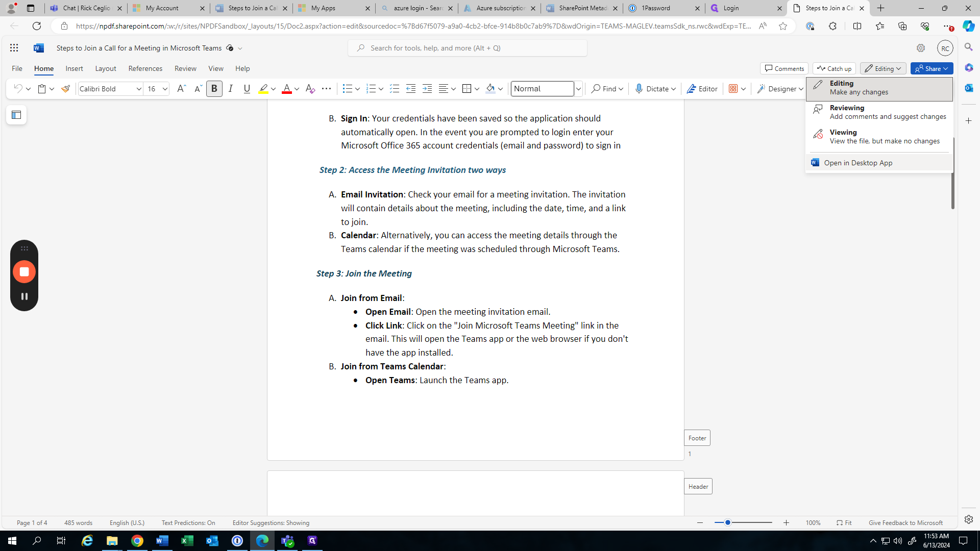Switch to the View tab
Screen dimensions: 980x551
[x=216, y=68]
